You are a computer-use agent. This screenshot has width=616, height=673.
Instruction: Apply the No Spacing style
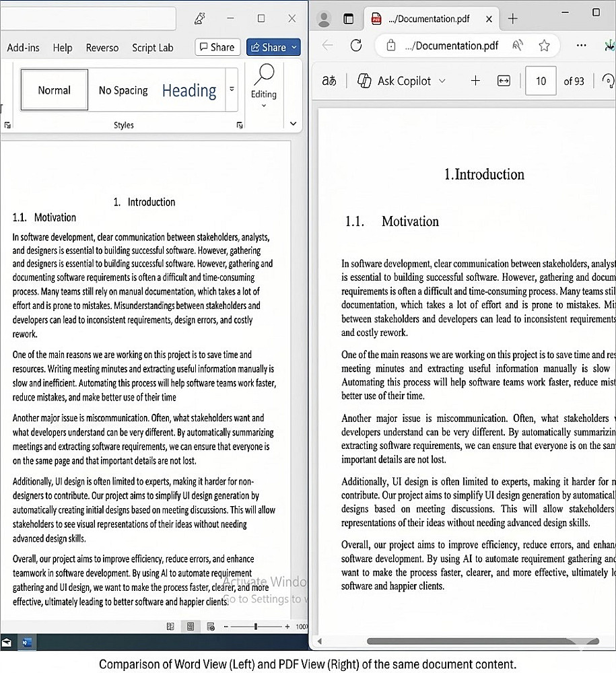tap(123, 90)
